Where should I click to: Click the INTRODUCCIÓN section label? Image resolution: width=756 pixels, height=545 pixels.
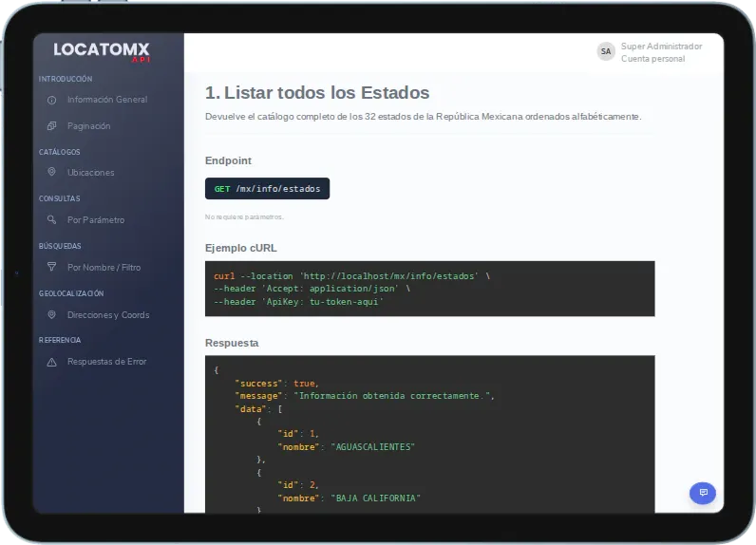[x=66, y=79]
